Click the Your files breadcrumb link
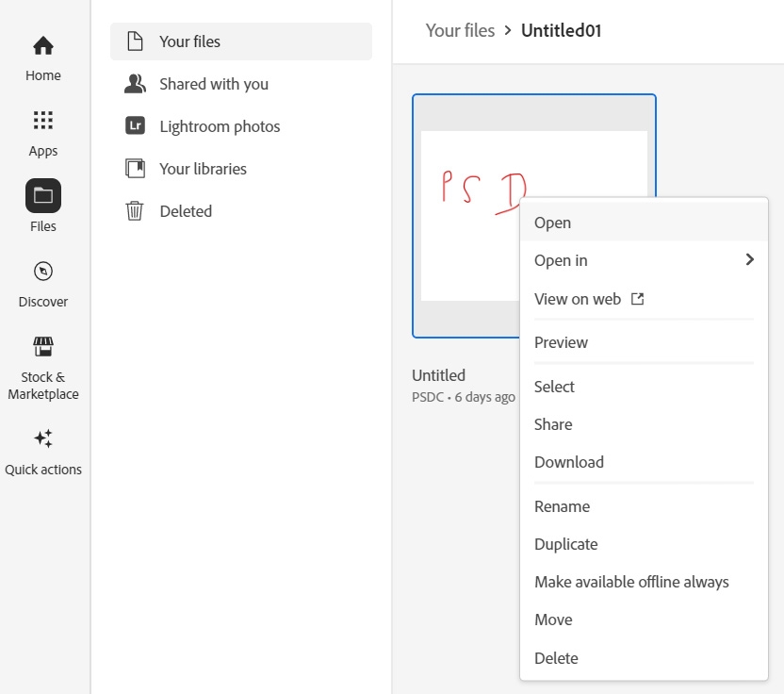 (461, 30)
